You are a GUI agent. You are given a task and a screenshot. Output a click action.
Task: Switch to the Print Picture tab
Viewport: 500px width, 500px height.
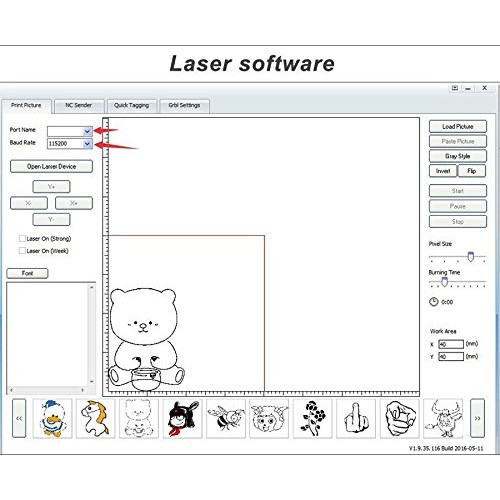click(x=26, y=105)
